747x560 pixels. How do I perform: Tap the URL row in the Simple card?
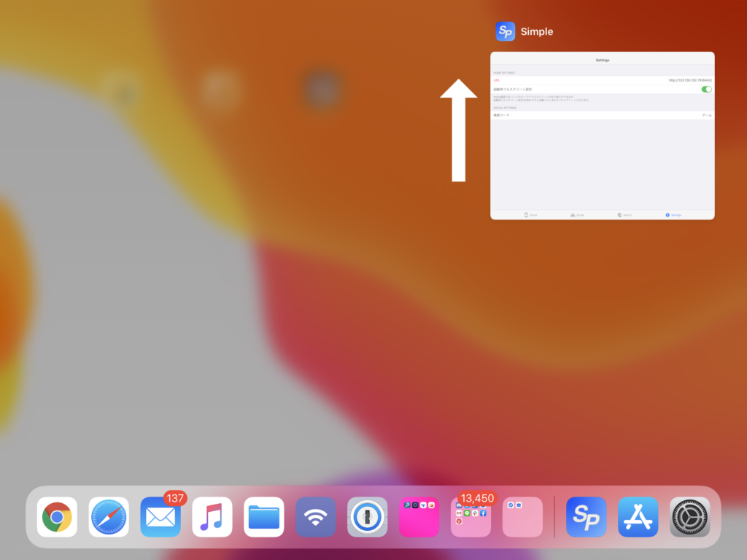point(603,80)
